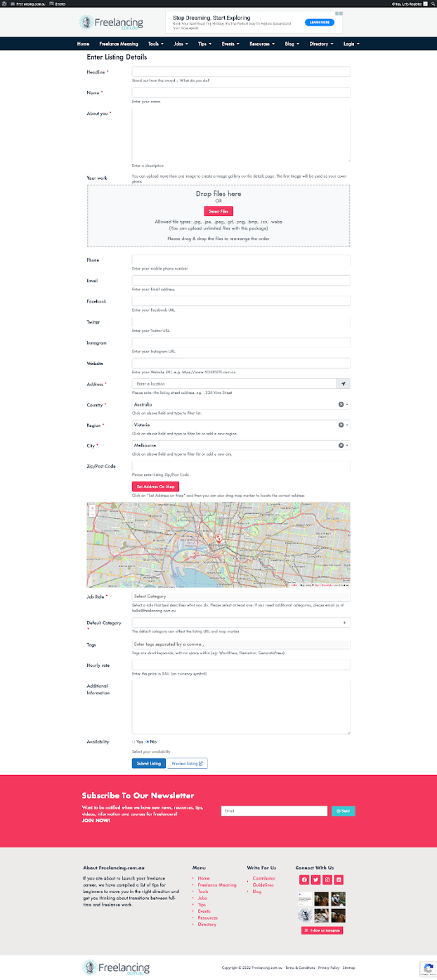437x980 pixels.
Task: Click the Additional Information text area
Action: pos(241,707)
